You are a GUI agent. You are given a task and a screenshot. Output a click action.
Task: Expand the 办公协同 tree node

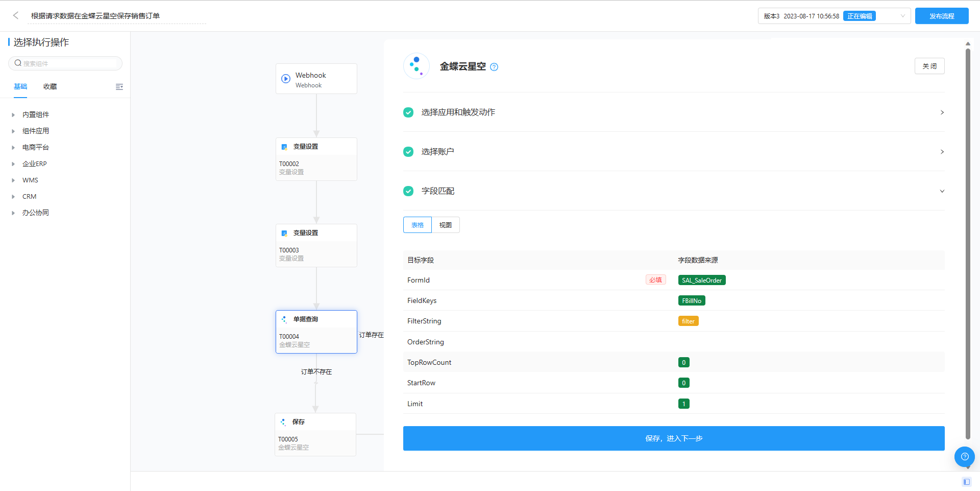coord(13,213)
